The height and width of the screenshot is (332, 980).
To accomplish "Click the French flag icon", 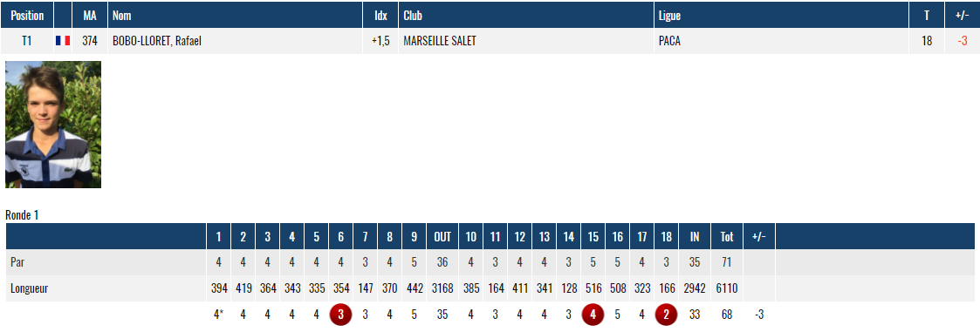I will pyautogui.click(x=63, y=41).
